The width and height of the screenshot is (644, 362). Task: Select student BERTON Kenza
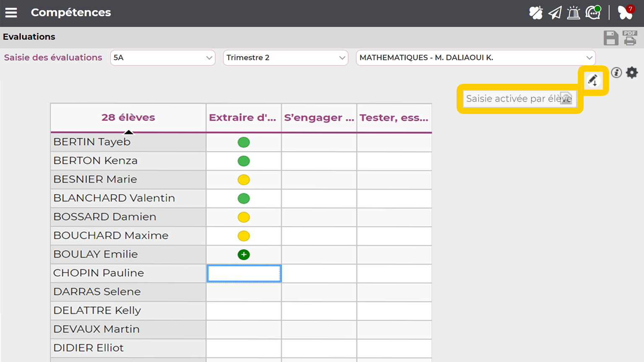(128, 161)
